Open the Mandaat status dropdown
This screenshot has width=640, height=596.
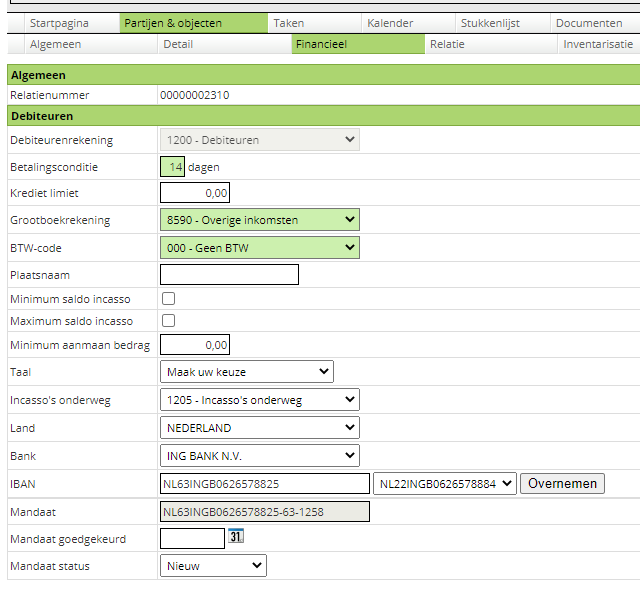click(x=213, y=566)
